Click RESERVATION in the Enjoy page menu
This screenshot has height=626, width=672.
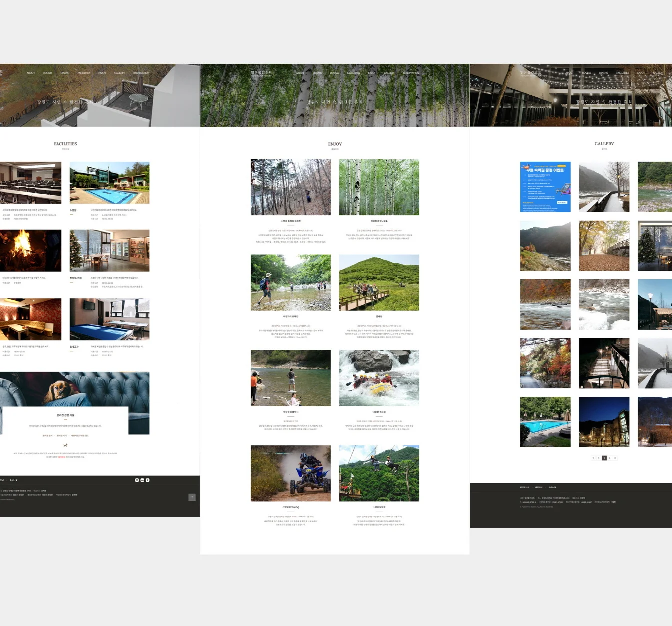pos(411,73)
